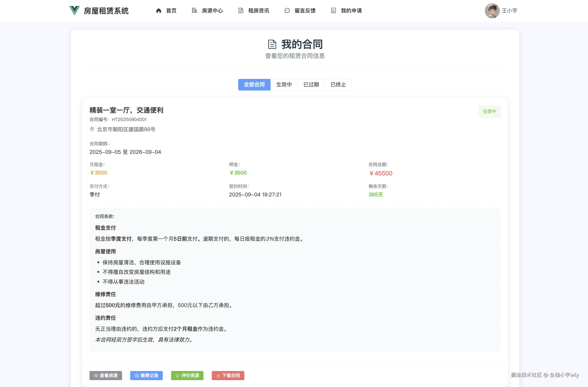Download the contract via 下载合同
588x387 pixels.
point(228,375)
